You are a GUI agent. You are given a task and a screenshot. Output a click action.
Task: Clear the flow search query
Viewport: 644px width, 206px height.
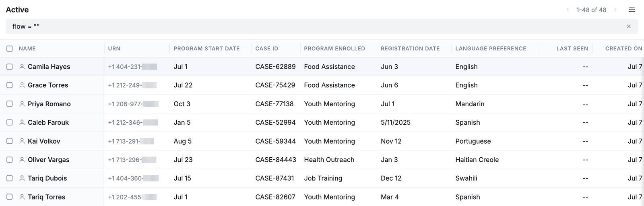point(629,27)
